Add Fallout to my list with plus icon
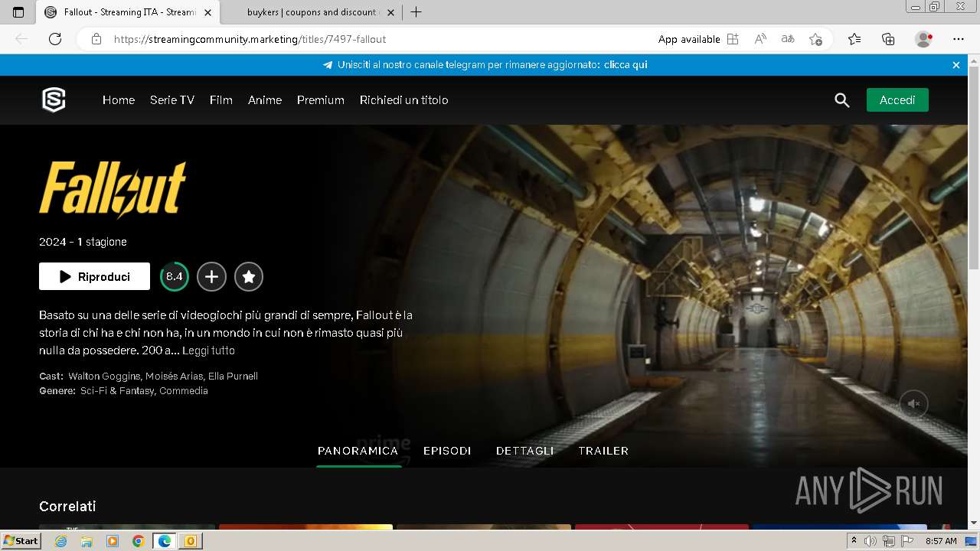This screenshot has height=551, width=980. (x=211, y=277)
